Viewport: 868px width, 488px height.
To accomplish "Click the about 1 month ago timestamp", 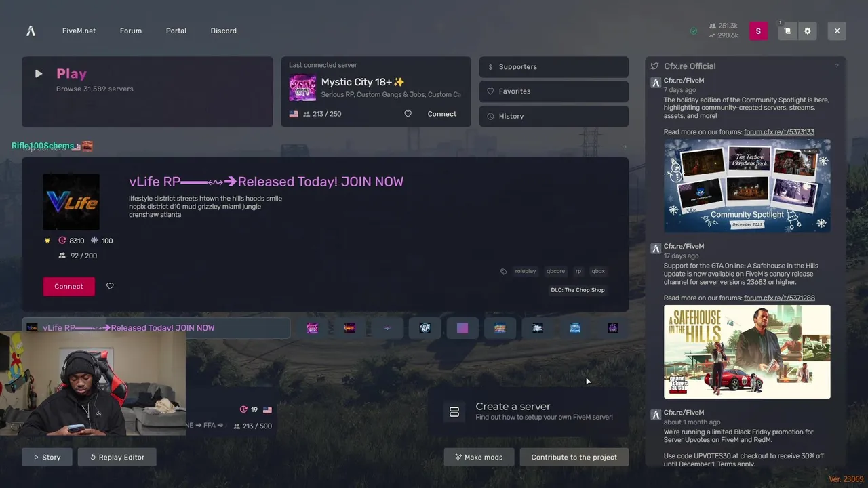I will point(692,422).
